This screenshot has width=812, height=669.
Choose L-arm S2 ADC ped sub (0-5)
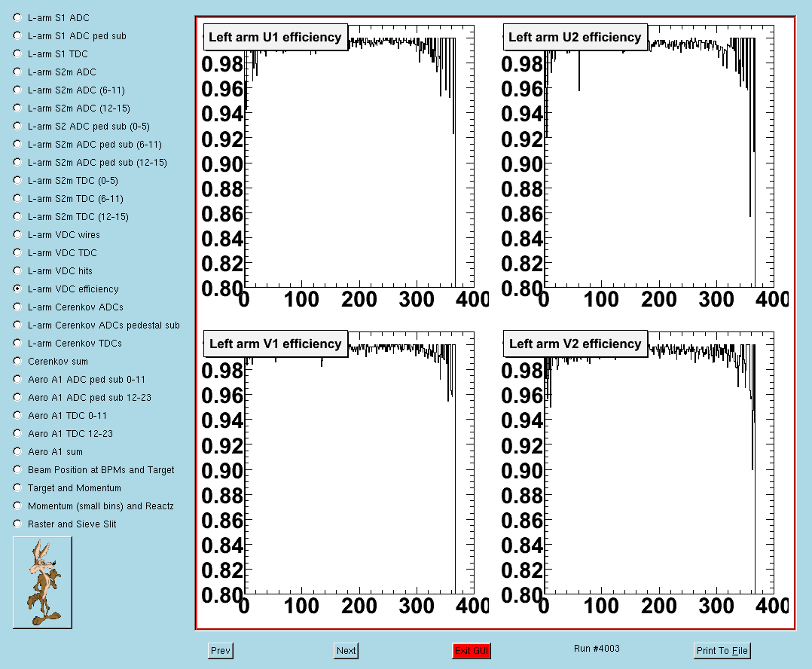[17, 127]
